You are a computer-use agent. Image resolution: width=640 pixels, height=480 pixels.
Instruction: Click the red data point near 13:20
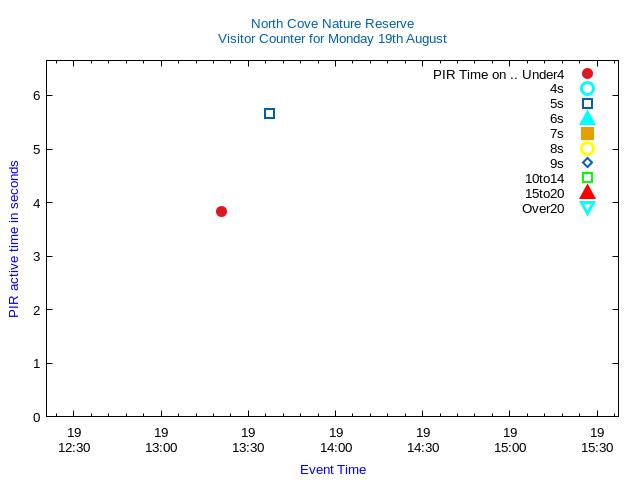click(x=221, y=211)
